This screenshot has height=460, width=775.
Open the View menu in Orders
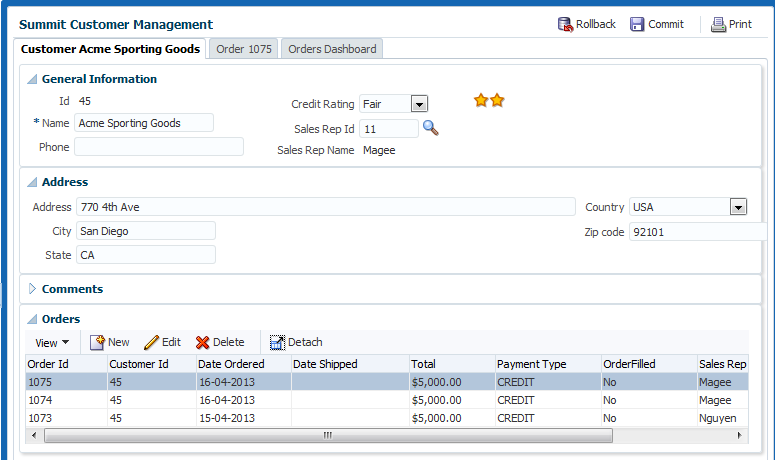[52, 342]
